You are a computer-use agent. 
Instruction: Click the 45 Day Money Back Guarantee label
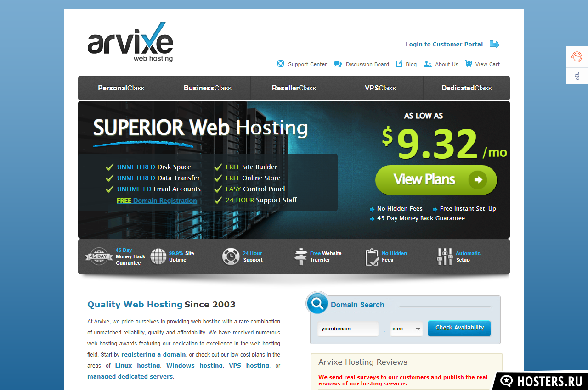130,256
